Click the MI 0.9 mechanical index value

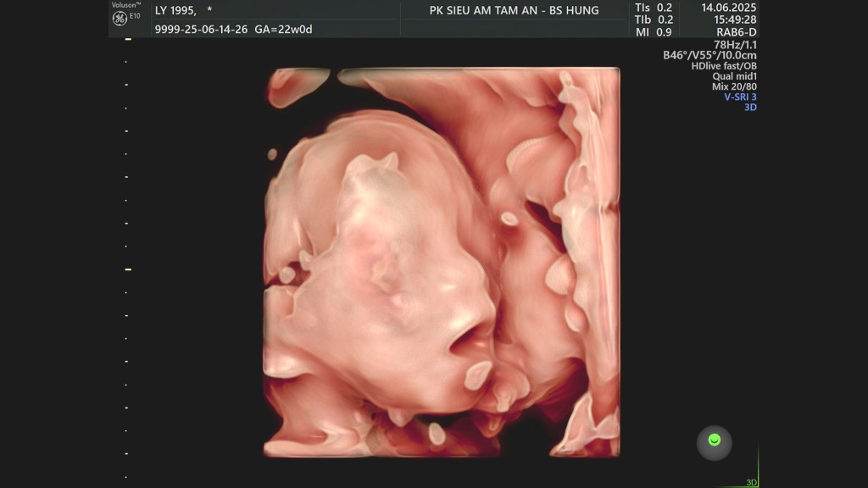tap(654, 32)
